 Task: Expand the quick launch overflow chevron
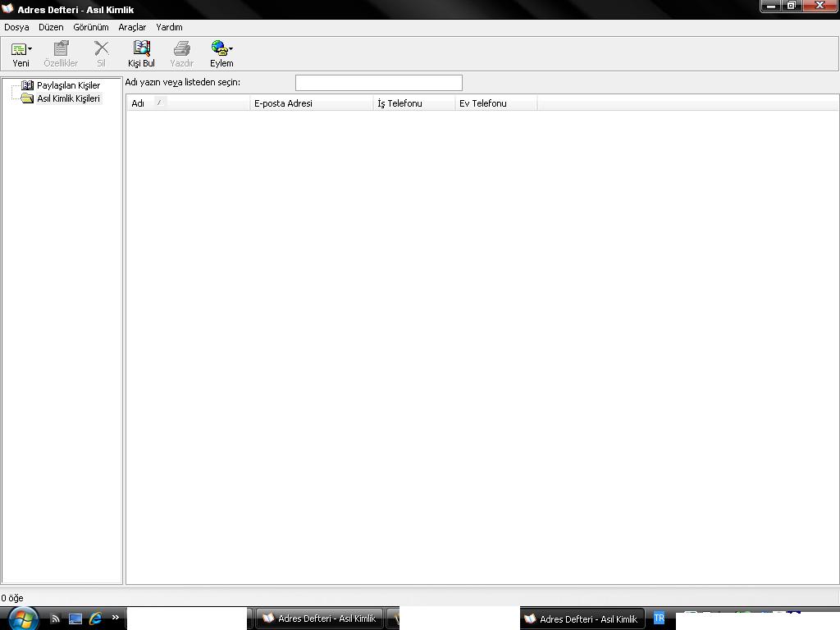tap(115, 618)
